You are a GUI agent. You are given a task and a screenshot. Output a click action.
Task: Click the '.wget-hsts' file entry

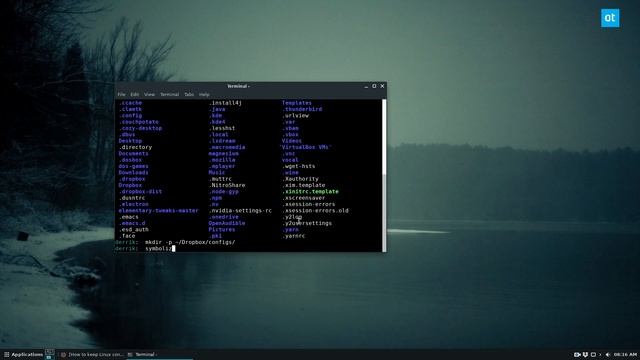tap(299, 166)
